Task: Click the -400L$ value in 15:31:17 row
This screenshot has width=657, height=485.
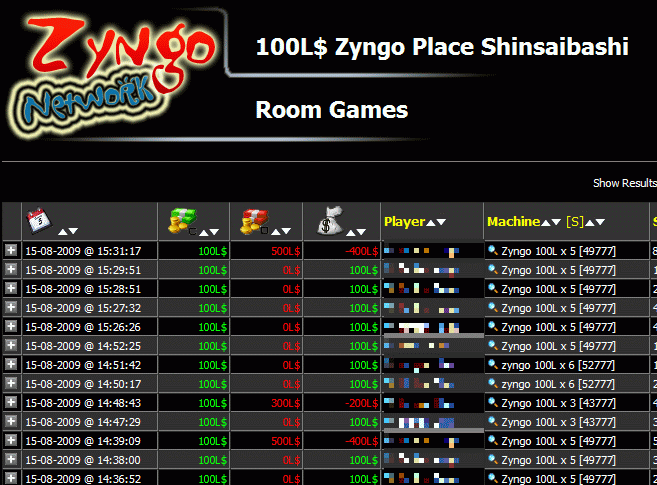Action: [362, 251]
